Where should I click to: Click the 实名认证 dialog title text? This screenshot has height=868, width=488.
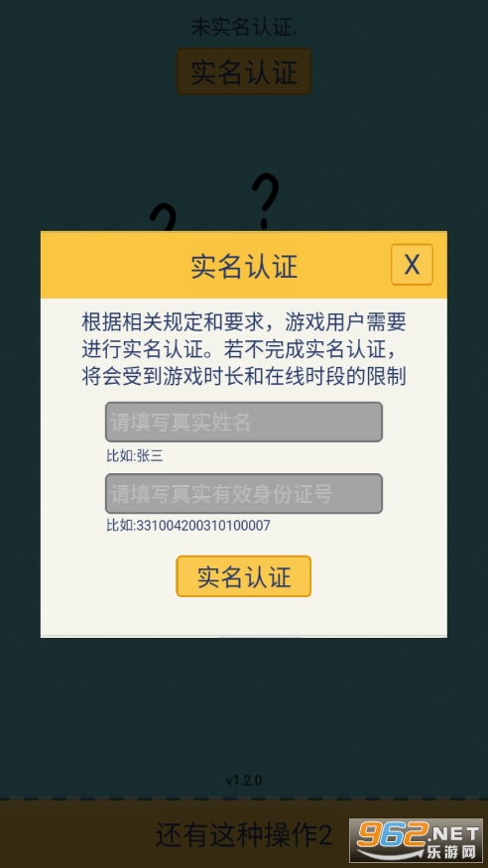[x=244, y=266]
